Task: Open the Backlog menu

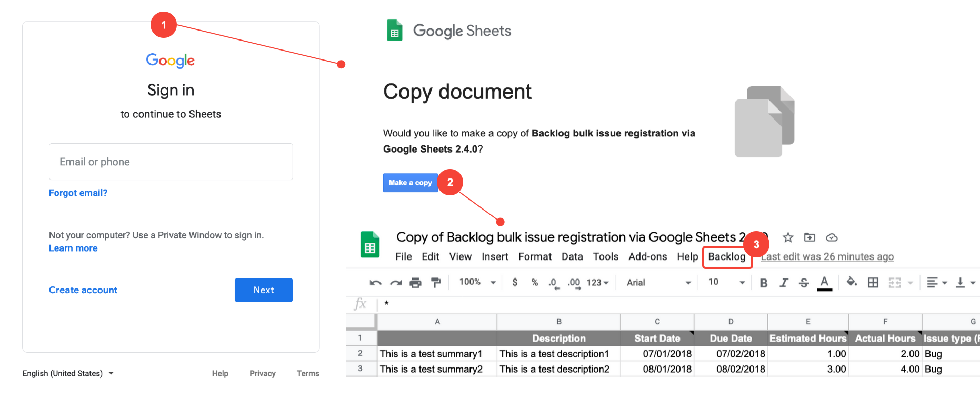Action: pyautogui.click(x=727, y=257)
